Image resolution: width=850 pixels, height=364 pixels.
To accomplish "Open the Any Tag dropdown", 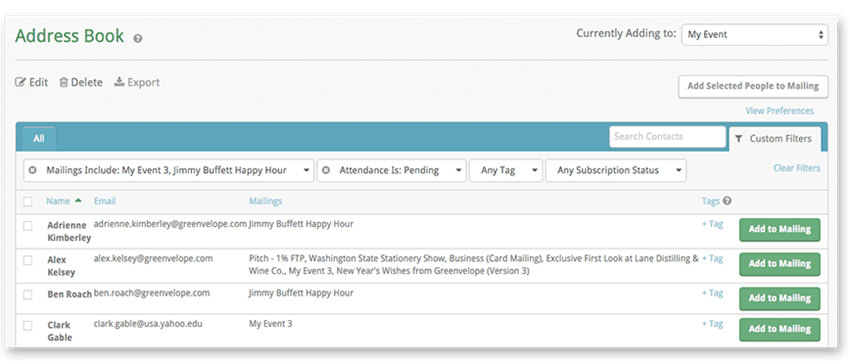I will click(506, 170).
